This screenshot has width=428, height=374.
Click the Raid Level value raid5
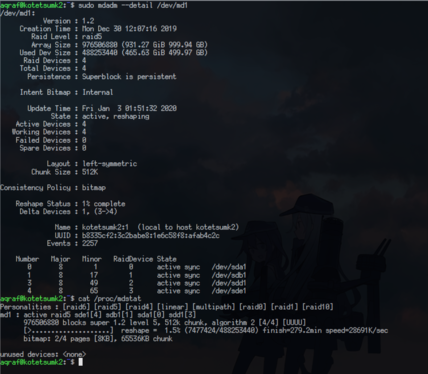click(92, 37)
